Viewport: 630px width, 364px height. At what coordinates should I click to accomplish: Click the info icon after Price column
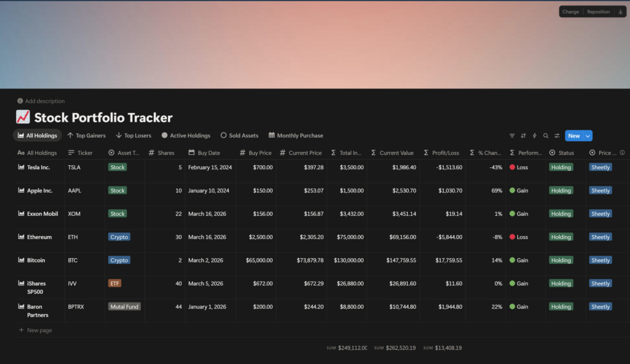[622, 152]
